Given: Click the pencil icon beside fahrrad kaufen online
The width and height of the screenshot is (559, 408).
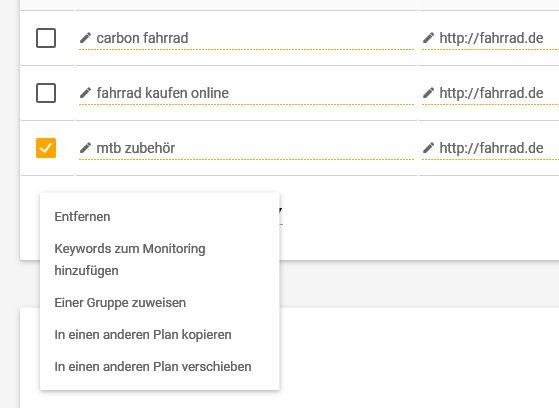Looking at the screenshot, I should [x=85, y=93].
